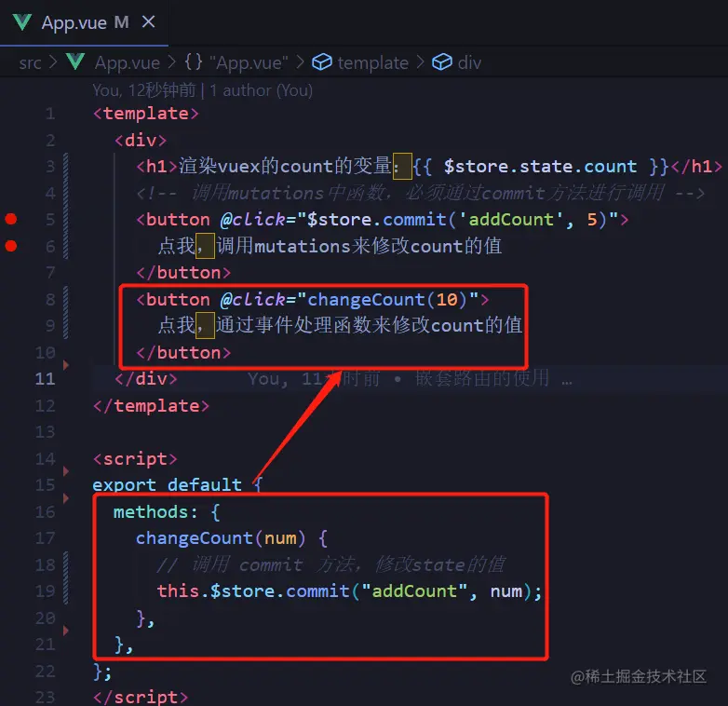Click the highlighted comma character on line 9
The image size is (728, 706).
coord(205,325)
